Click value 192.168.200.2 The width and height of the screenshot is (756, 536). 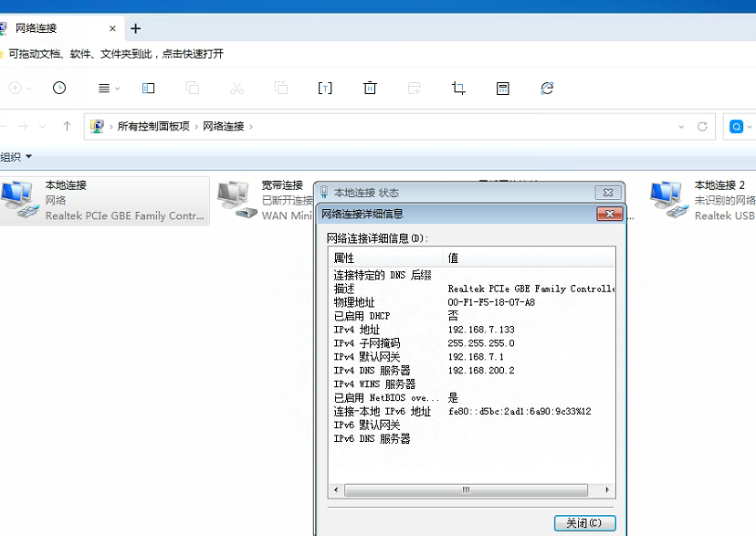point(481,370)
